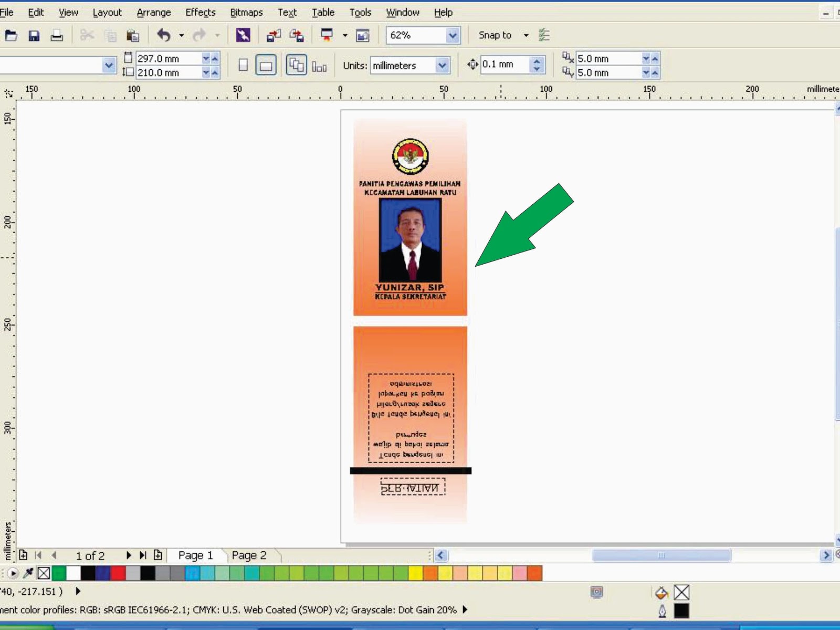This screenshot has height=630, width=840.
Task: Open the Units millimeters dropdown
Action: (x=440, y=66)
